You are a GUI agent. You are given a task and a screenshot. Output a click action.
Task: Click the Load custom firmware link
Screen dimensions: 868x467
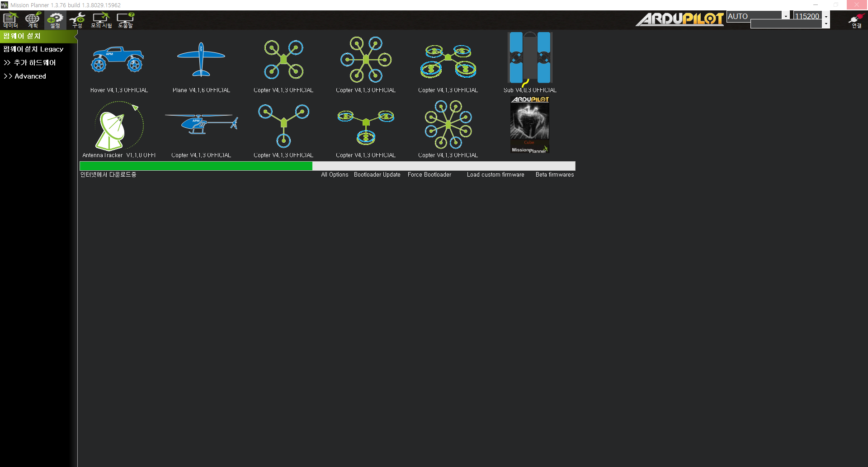coord(495,175)
